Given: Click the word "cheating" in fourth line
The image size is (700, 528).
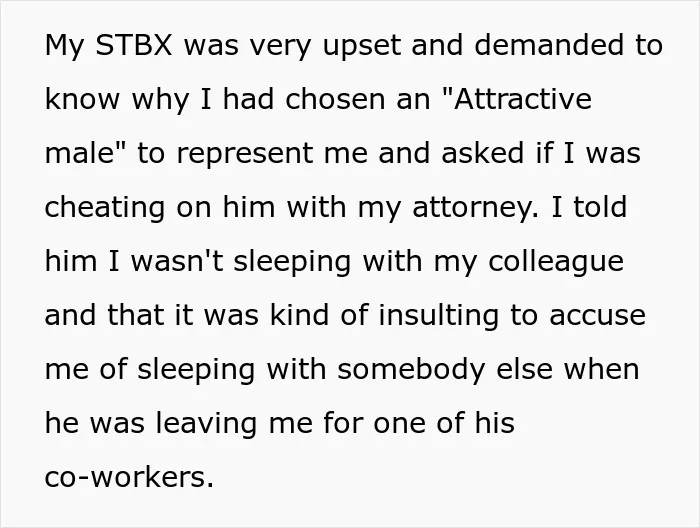Looking at the screenshot, I should [105, 209].
